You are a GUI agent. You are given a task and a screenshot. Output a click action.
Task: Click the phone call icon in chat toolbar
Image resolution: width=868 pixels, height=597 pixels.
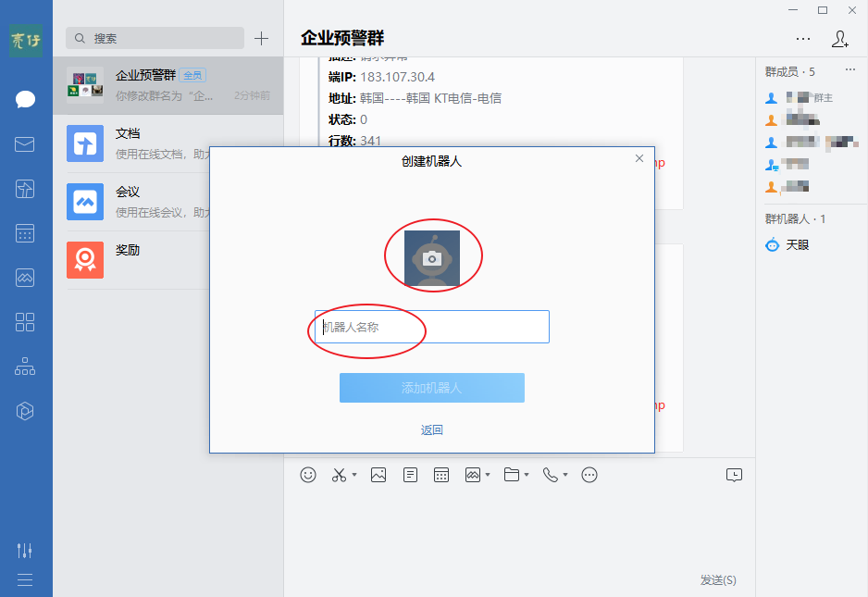551,474
